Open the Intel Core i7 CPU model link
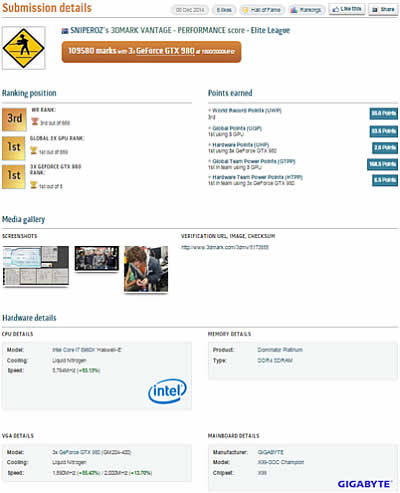 click(87, 350)
